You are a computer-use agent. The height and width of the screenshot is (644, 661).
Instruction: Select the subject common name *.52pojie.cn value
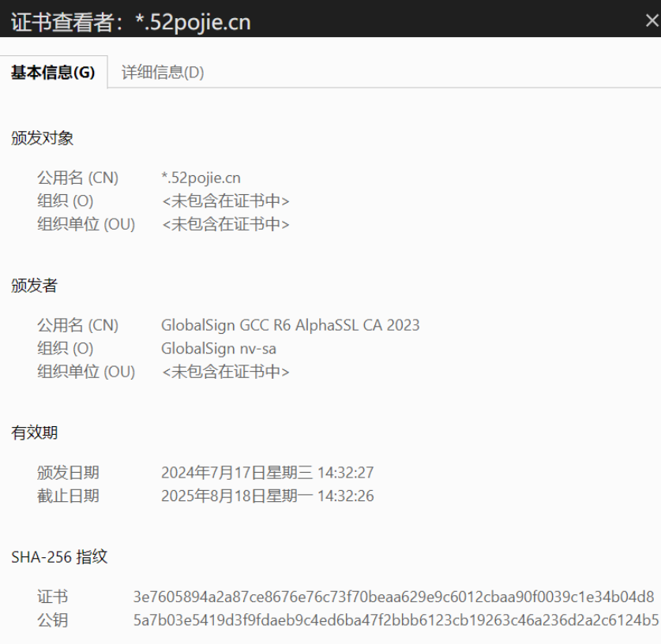(201, 178)
